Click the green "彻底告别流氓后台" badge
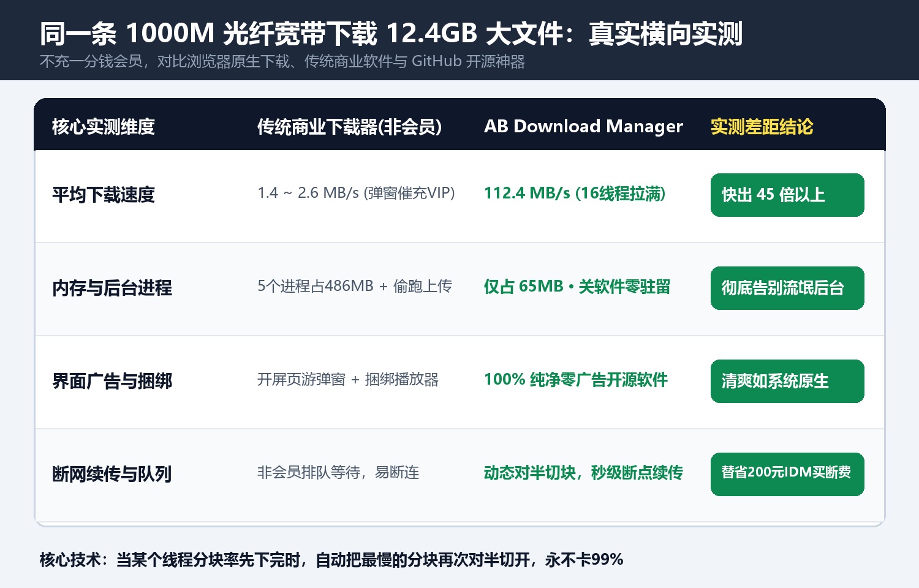Screen dimensions: 919x588 (x=787, y=288)
